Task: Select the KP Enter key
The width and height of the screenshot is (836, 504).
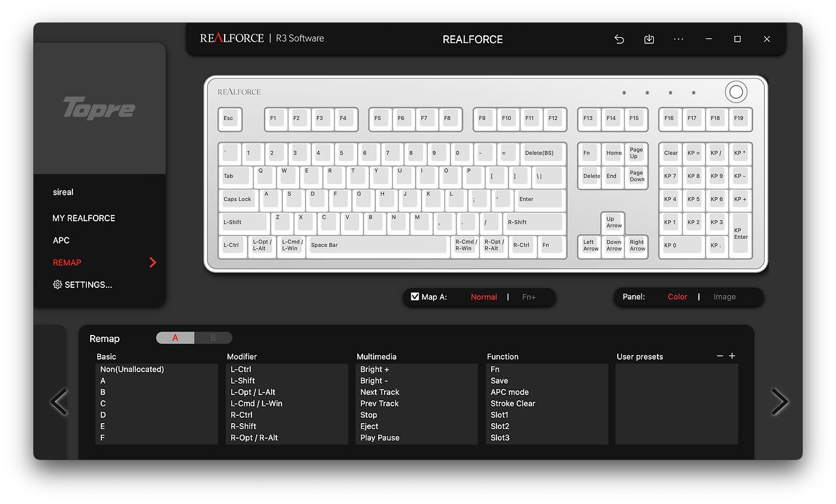Action: 740,234
